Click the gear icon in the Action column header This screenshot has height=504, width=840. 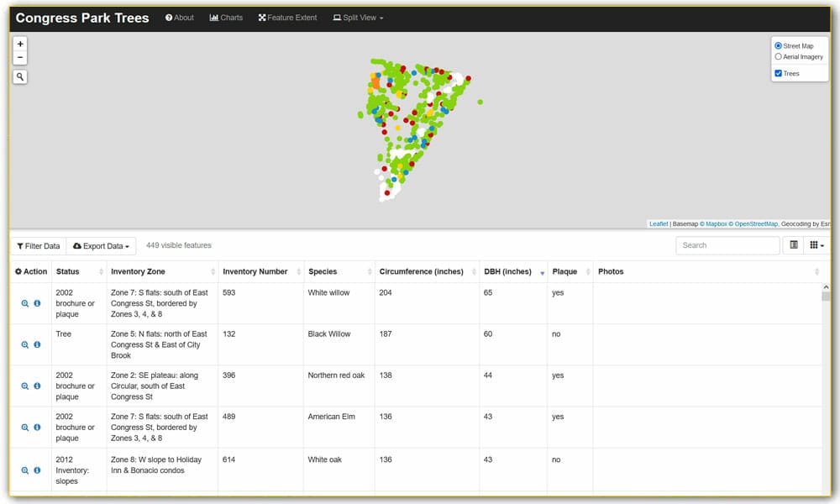point(18,270)
